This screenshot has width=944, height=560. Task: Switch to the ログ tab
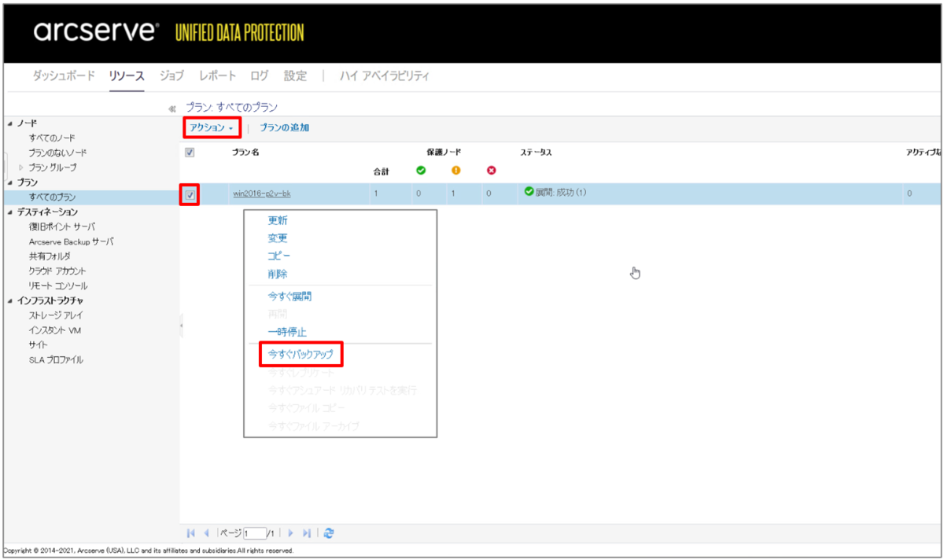pyautogui.click(x=260, y=76)
